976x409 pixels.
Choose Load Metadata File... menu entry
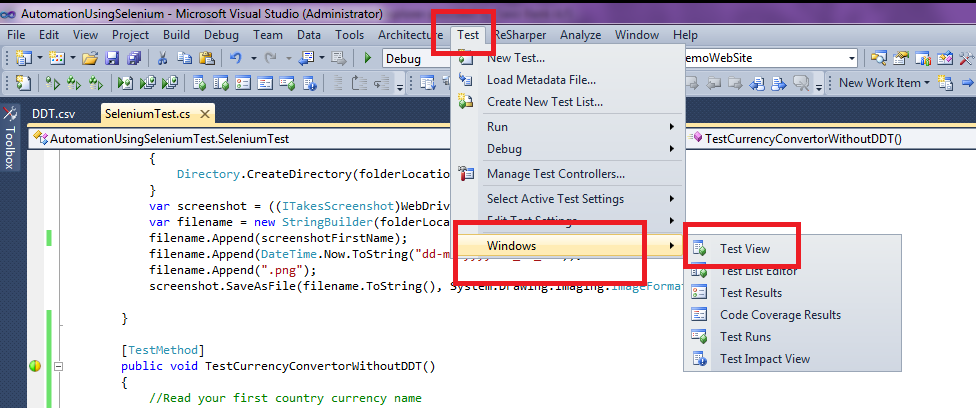click(566, 80)
